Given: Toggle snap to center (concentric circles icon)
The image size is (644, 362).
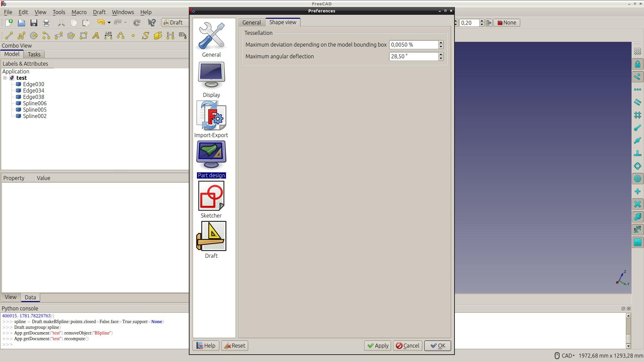Looking at the screenshot, I should (637, 179).
